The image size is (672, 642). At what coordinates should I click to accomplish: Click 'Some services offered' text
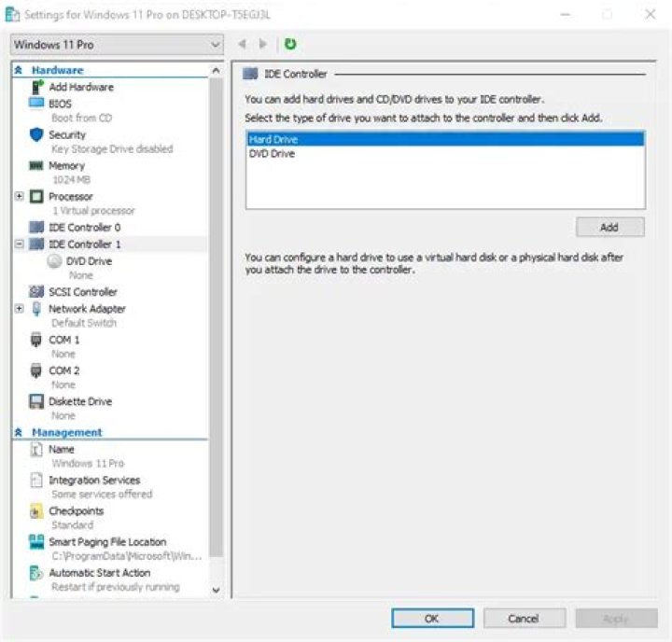102,495
